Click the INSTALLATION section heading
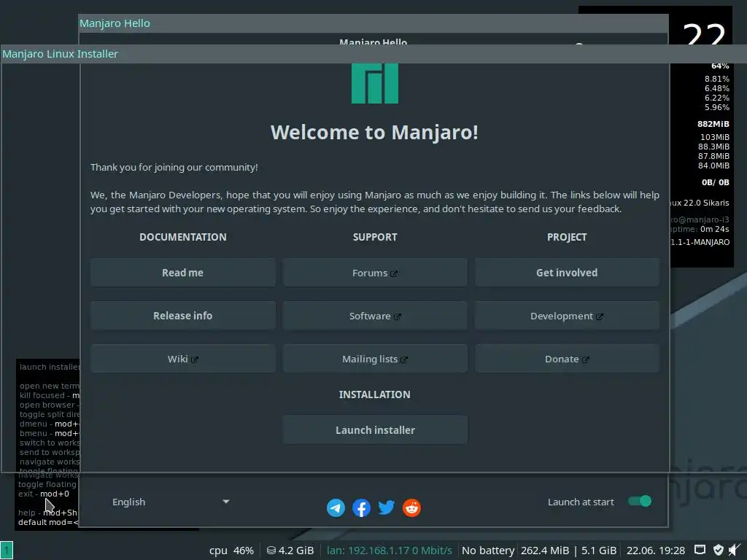747x560 pixels. [x=374, y=394]
